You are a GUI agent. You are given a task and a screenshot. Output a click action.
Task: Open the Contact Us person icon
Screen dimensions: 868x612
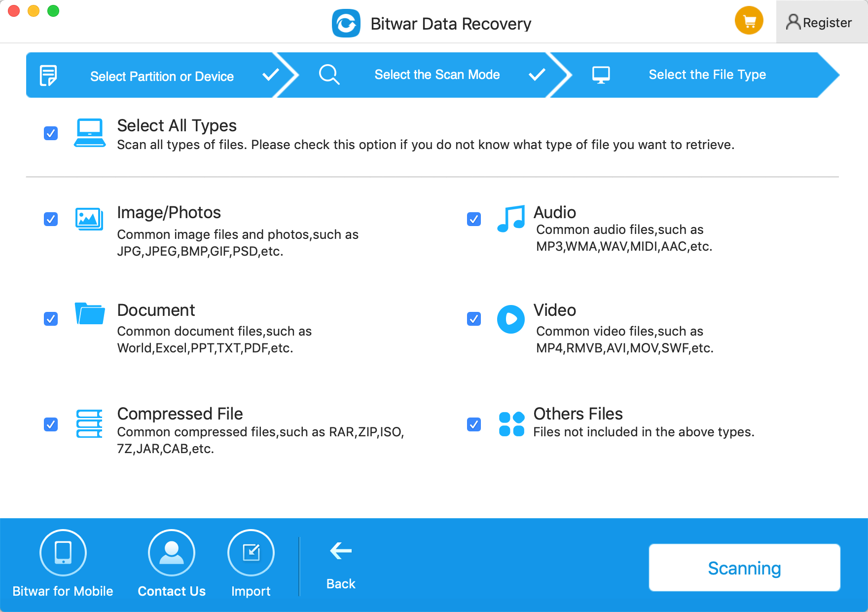172,553
